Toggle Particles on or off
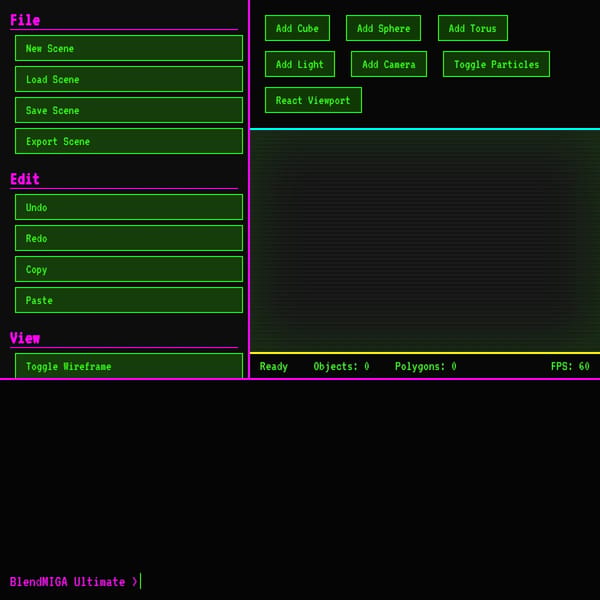 coord(496,64)
